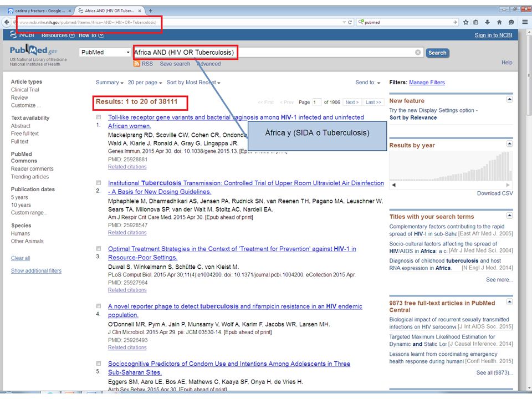This screenshot has height=399, width=532.
Task: Apply the Review article type filter
Action: [19, 98]
